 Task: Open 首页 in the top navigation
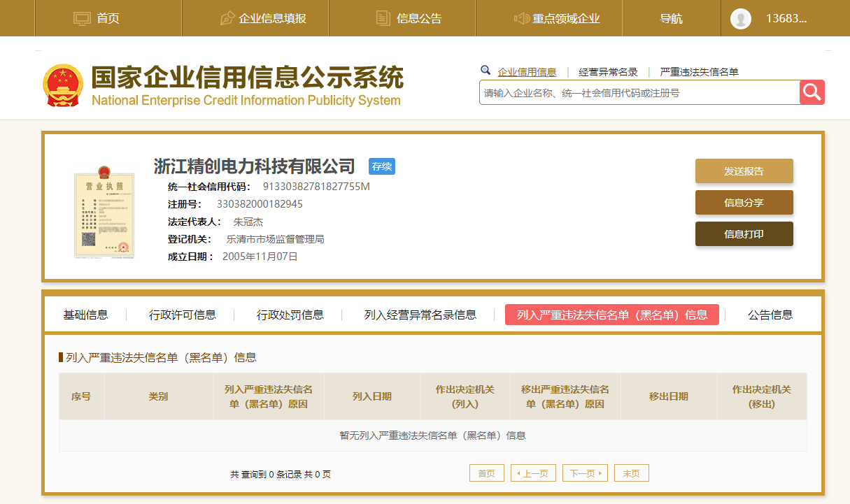(108, 19)
